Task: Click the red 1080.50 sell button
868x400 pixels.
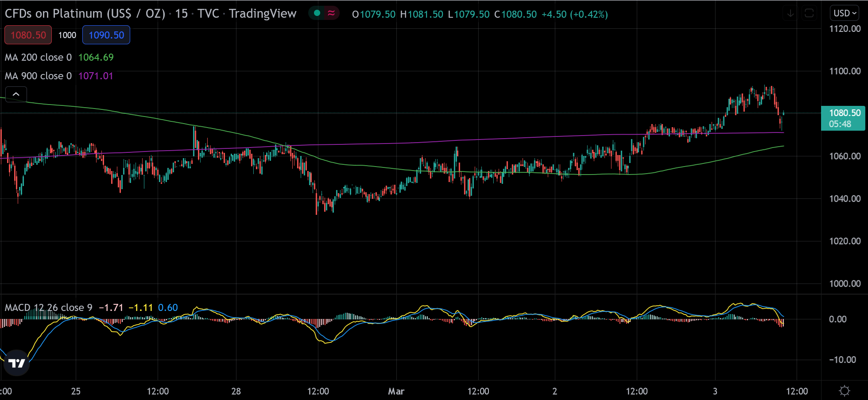Action: 28,35
